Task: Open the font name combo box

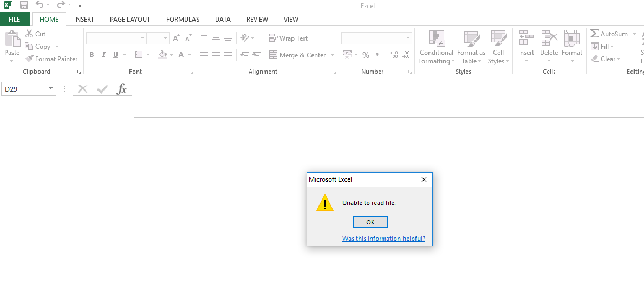Action: coord(116,38)
